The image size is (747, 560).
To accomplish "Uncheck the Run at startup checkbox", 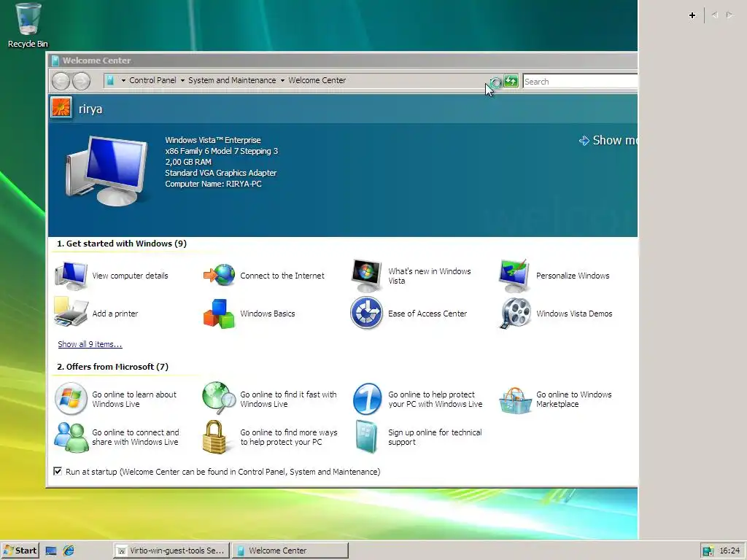I will click(58, 471).
